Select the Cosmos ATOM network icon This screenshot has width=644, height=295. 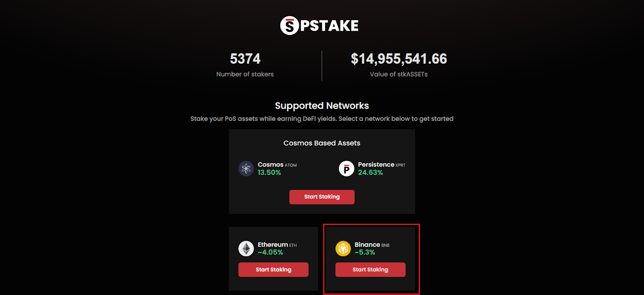246,168
